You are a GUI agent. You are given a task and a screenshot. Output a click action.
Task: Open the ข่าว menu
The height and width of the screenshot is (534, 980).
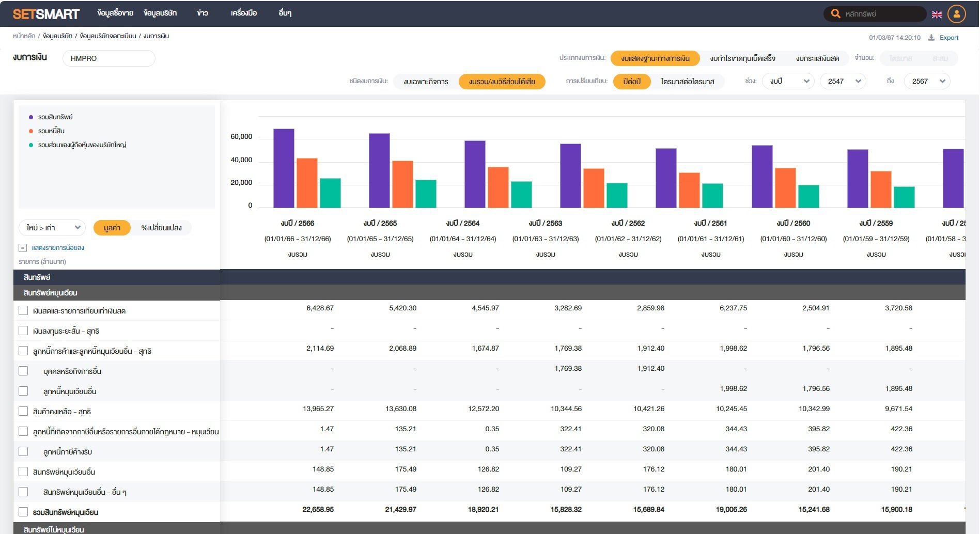coord(203,13)
